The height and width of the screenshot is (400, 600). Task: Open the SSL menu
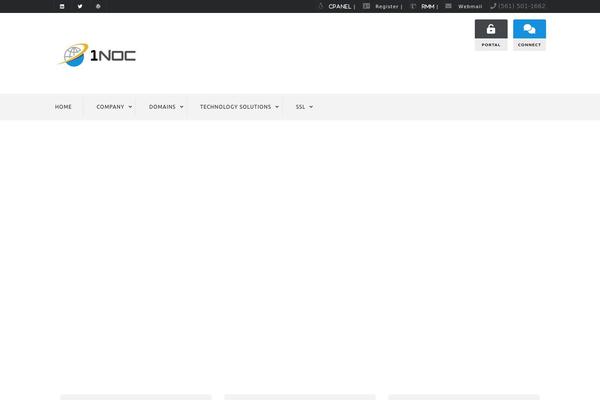pyautogui.click(x=300, y=107)
